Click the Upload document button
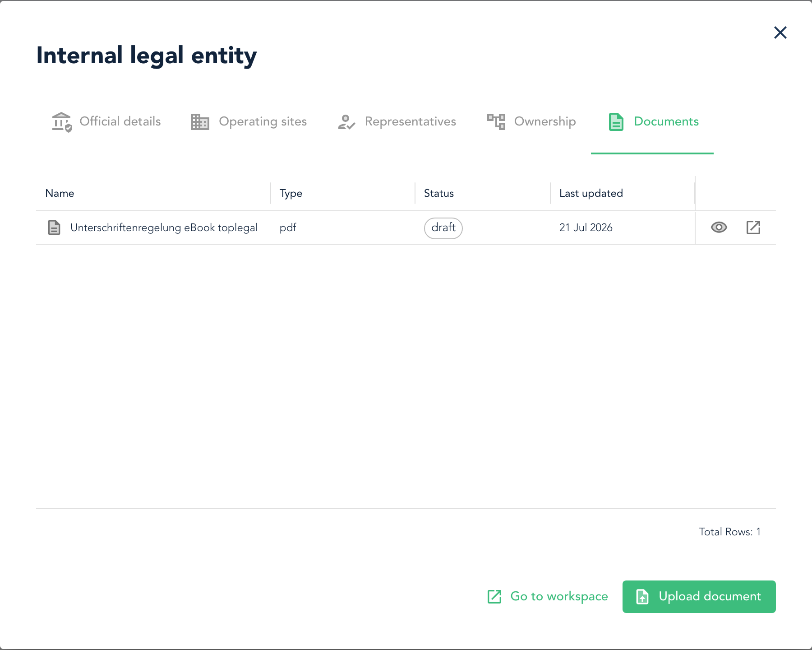 tap(699, 597)
